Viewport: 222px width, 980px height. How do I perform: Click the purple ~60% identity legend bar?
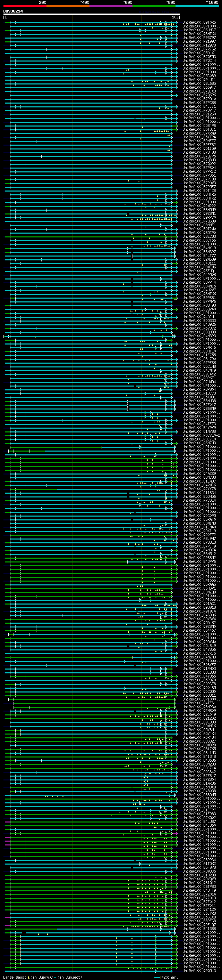click(x=111, y=6)
